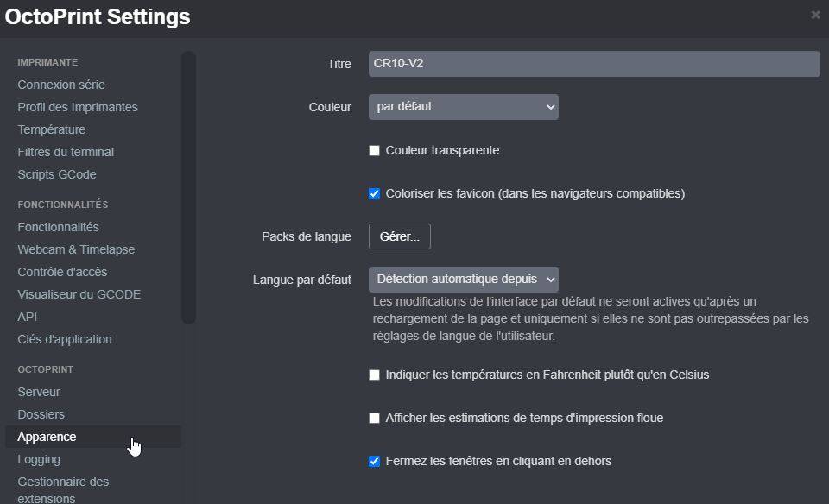Go to Contrôle d'accès
Viewport: 829px width, 504px height.
coord(62,272)
